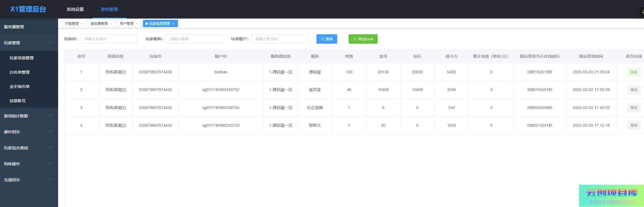The width and height of the screenshot is (644, 207).
Task: Close the 玩家信息管理 tab
Action: coord(173,24)
